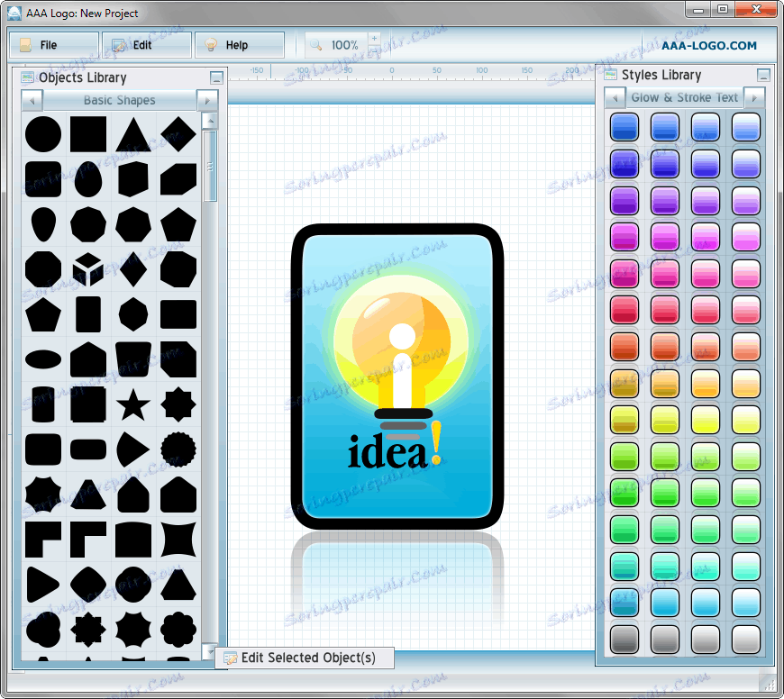Collapse the Styles Library panel
Screen dimensions: 784x699
(x=763, y=75)
